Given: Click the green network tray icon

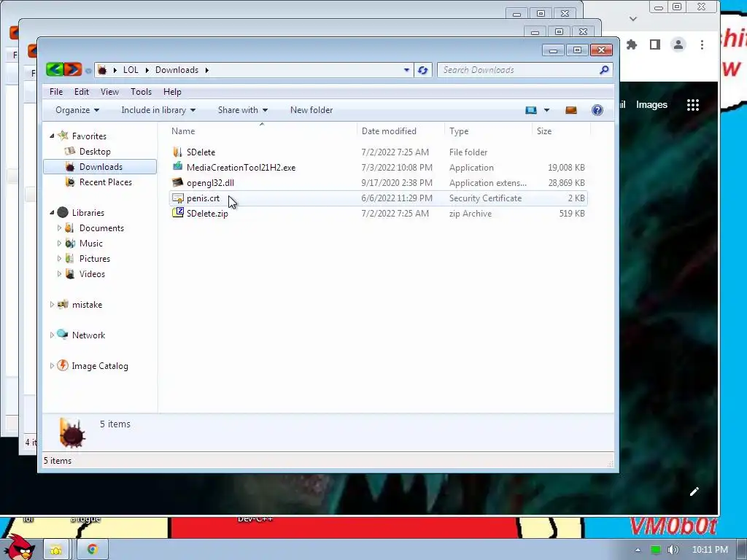Looking at the screenshot, I should click(x=656, y=550).
